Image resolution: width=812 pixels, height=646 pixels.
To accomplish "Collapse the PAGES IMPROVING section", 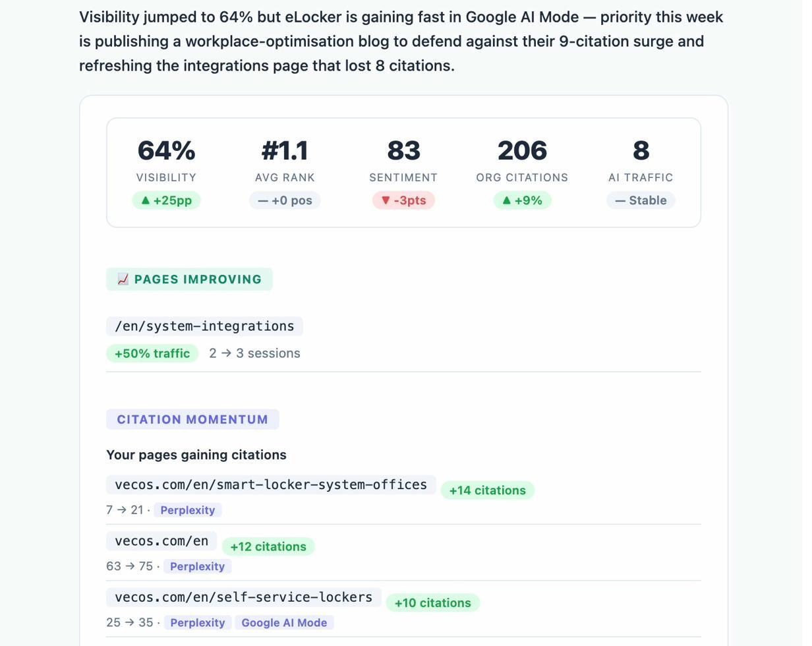I will click(189, 279).
